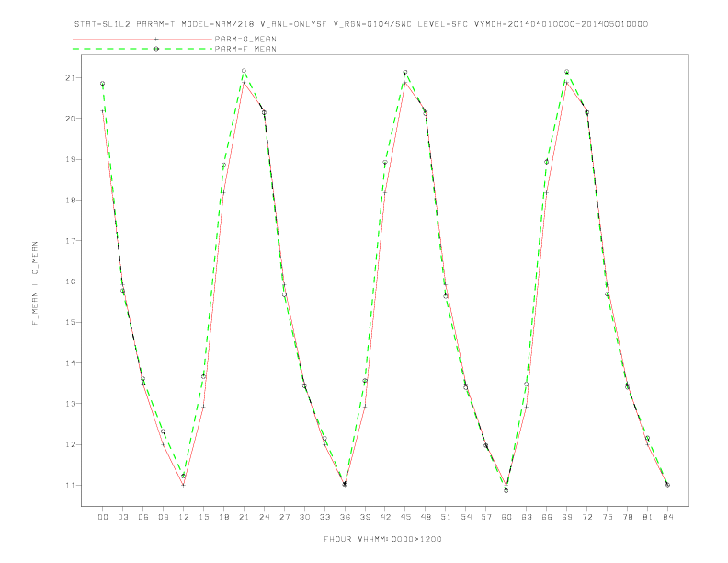Click x-axis forecast hour label 33

(324, 517)
